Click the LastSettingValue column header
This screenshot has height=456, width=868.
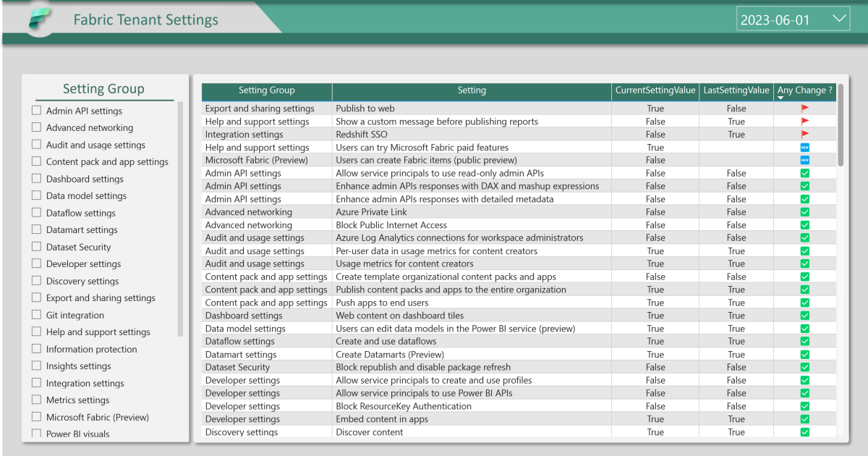[x=736, y=90]
